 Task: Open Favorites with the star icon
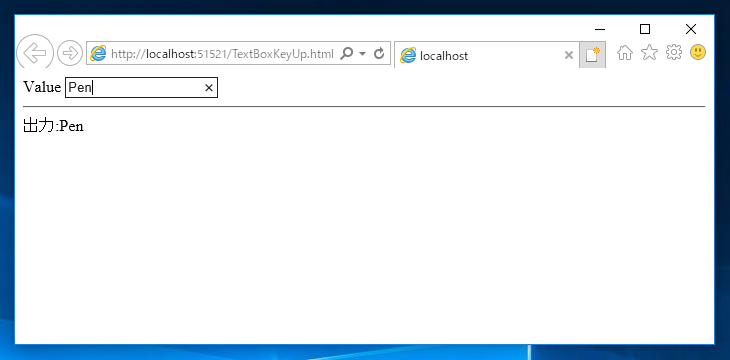[649, 53]
